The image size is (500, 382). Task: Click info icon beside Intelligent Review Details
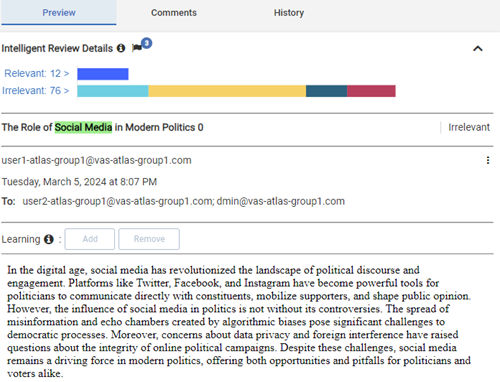[x=121, y=48]
